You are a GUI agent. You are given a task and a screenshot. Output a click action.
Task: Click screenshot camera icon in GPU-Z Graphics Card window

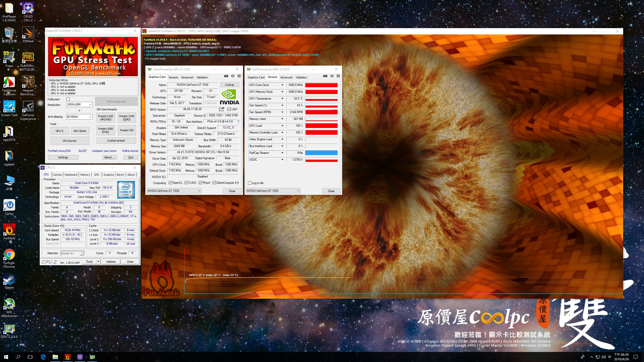[226, 76]
